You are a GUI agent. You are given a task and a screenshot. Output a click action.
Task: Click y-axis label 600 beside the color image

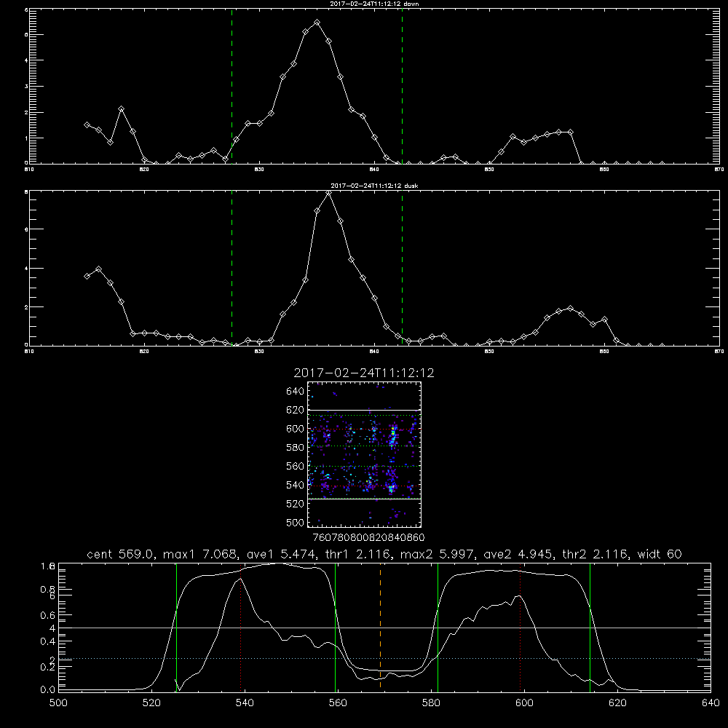click(296, 429)
